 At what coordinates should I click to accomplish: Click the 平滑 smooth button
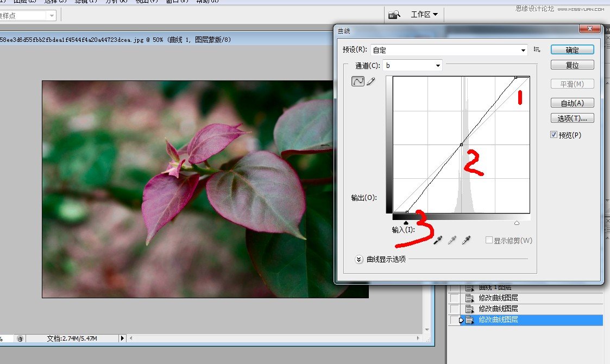[x=573, y=84]
